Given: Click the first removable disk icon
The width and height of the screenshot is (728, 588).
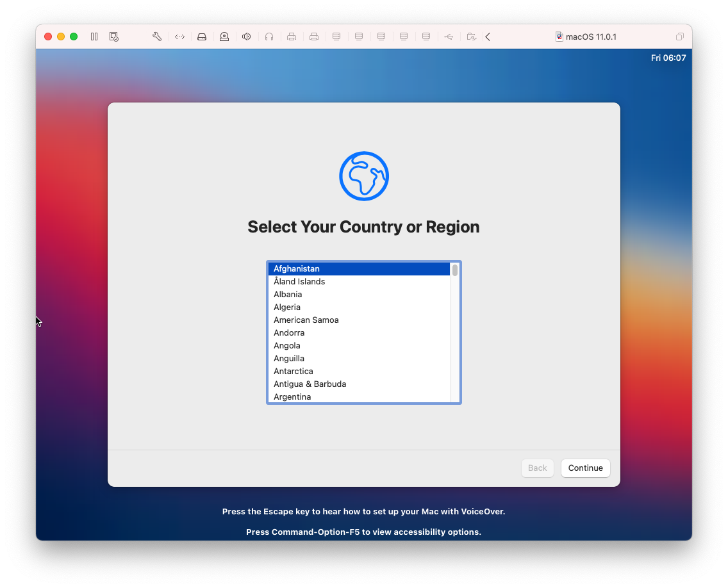Looking at the screenshot, I should coord(336,37).
